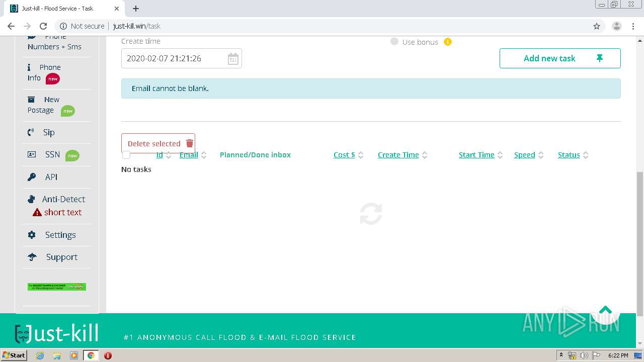644x362 pixels.
Task: Click the sort arrows beside Create Time
Action: point(425,155)
